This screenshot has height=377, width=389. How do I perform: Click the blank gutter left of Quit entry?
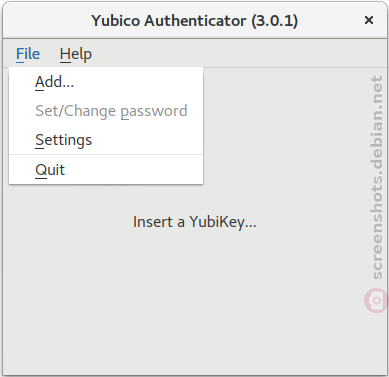tap(22, 170)
